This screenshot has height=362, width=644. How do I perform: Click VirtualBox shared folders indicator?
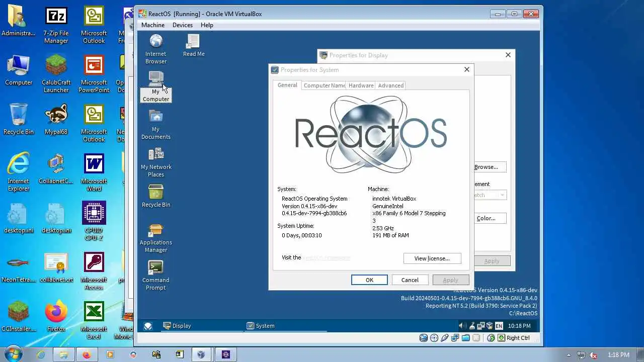[466, 338]
